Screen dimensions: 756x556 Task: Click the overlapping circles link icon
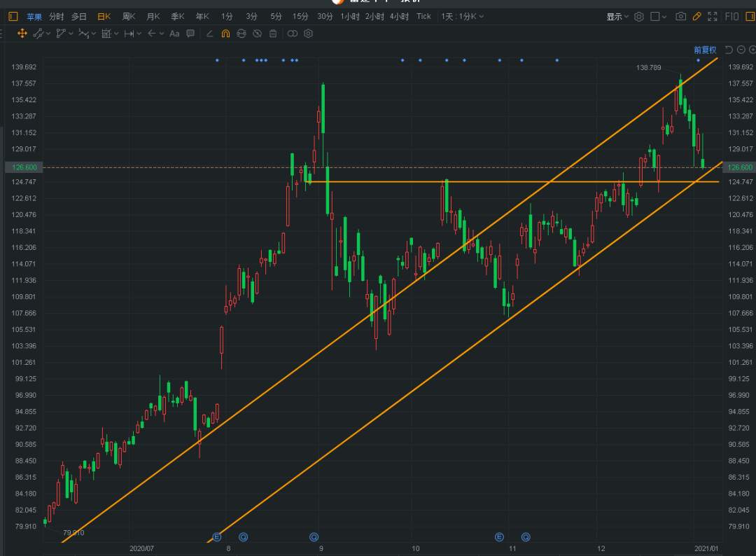pos(292,34)
